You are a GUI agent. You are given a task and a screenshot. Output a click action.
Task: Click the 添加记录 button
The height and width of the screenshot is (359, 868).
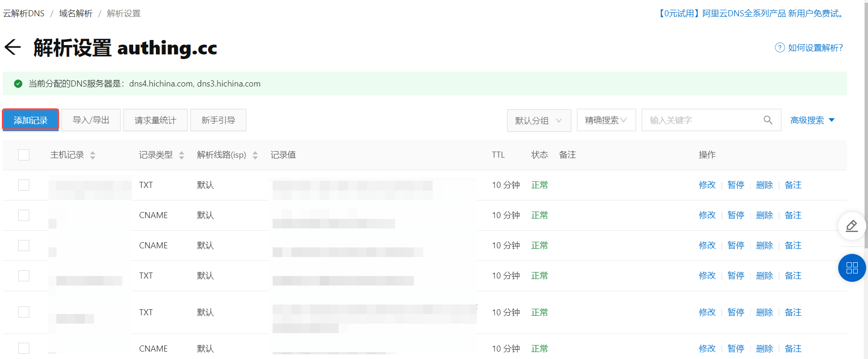pyautogui.click(x=31, y=120)
